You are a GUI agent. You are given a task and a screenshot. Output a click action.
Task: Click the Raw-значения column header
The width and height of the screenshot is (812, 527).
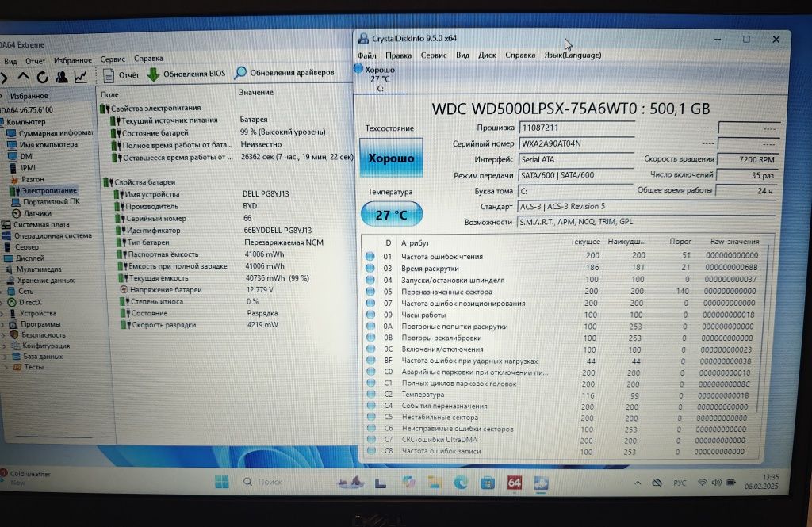[734, 241]
